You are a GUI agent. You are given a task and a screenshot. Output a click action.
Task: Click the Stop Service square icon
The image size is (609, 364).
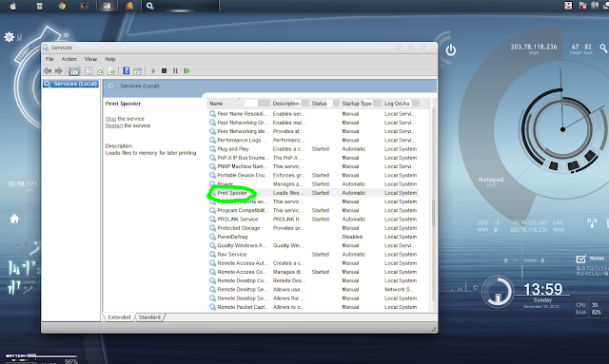[165, 70]
